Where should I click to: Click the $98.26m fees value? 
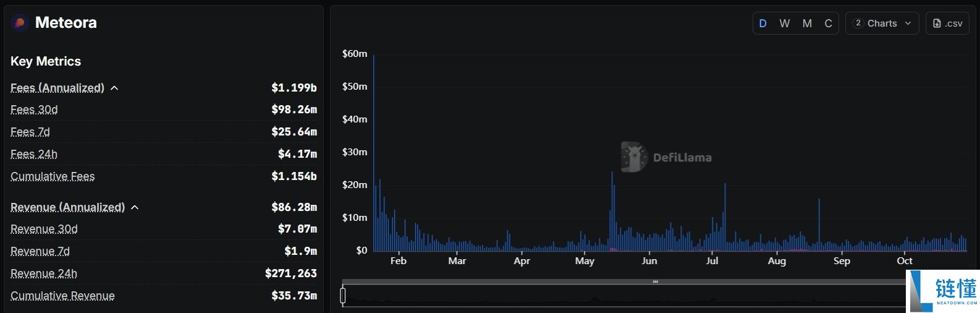click(x=294, y=109)
